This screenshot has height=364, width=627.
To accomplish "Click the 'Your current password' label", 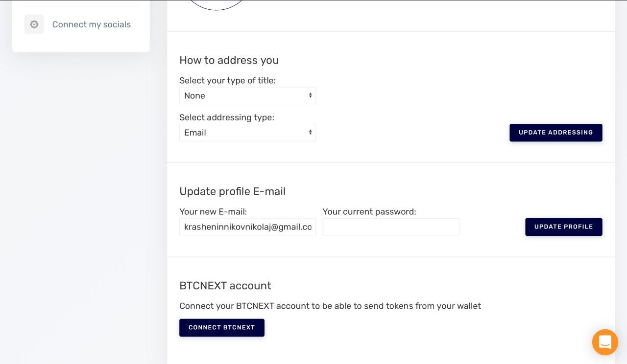I will tap(369, 212).
